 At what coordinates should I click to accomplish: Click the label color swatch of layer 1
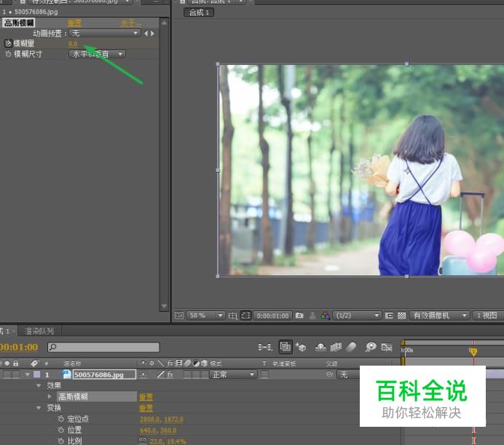point(37,374)
